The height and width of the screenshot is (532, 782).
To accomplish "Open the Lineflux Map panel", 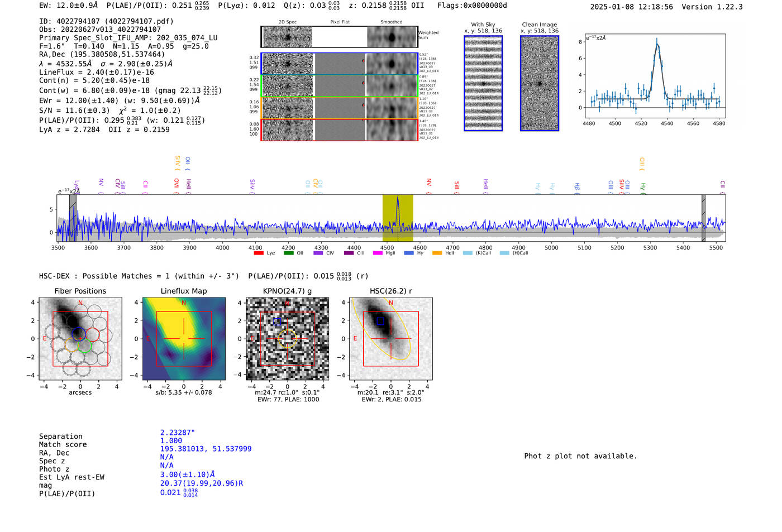I will (184, 339).
